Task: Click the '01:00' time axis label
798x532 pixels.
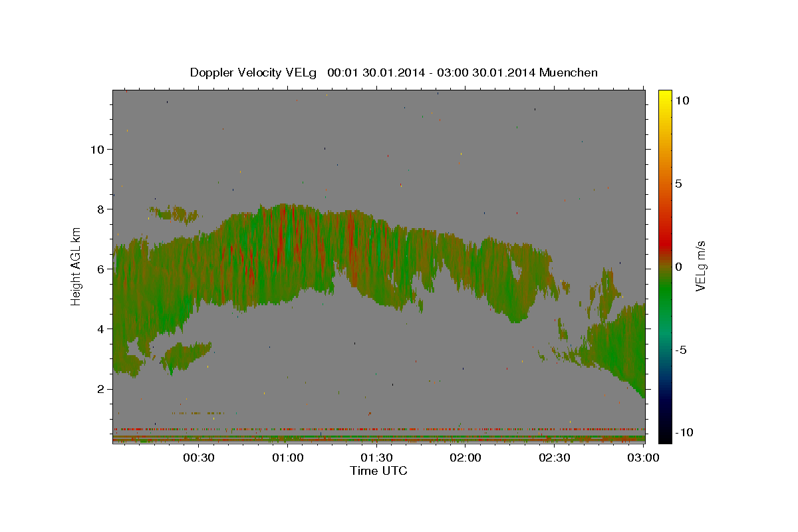Action: tap(288, 458)
